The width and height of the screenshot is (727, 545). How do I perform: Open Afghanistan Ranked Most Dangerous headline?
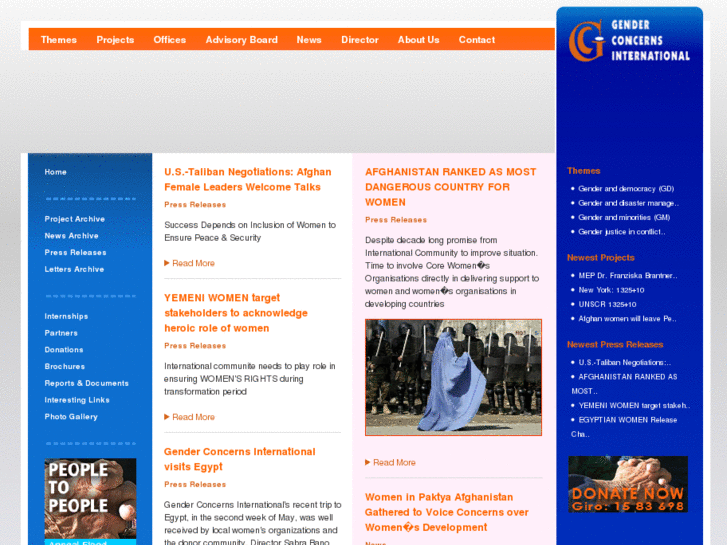tap(451, 187)
